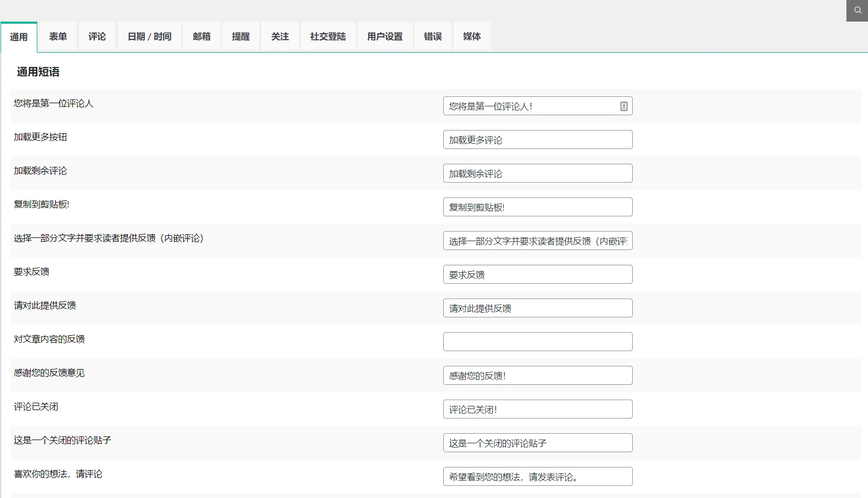Switch to the 社交登陆 tab

(328, 36)
